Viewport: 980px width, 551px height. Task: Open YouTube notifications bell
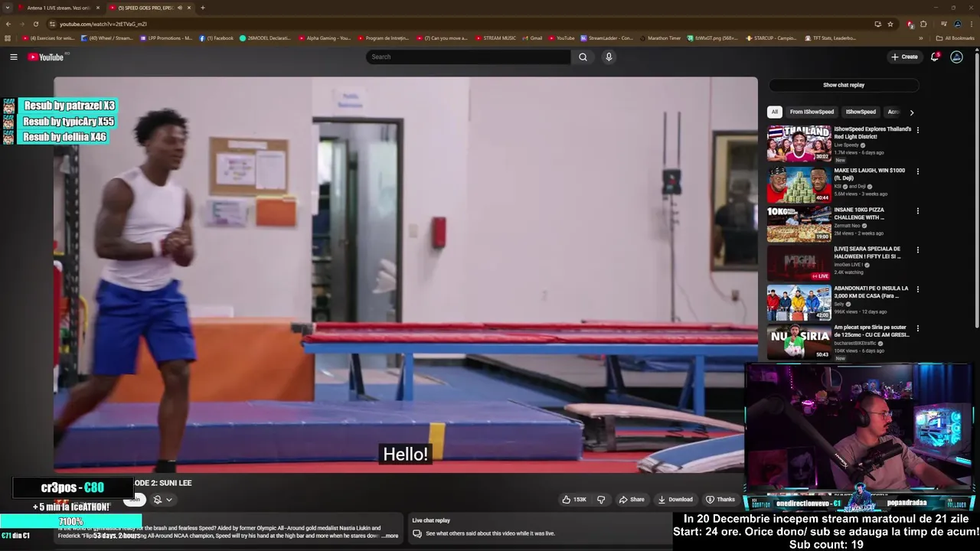(x=935, y=57)
